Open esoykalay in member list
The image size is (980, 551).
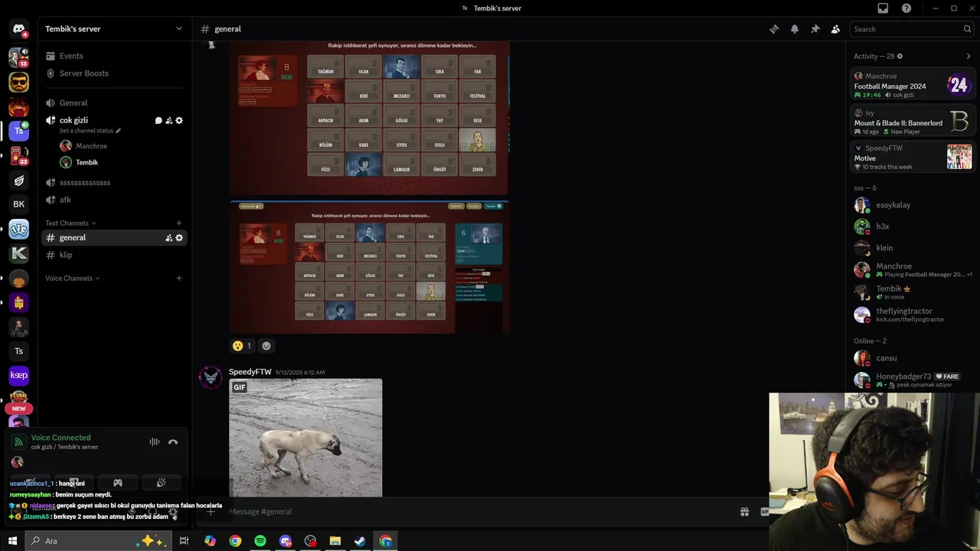tap(913, 205)
